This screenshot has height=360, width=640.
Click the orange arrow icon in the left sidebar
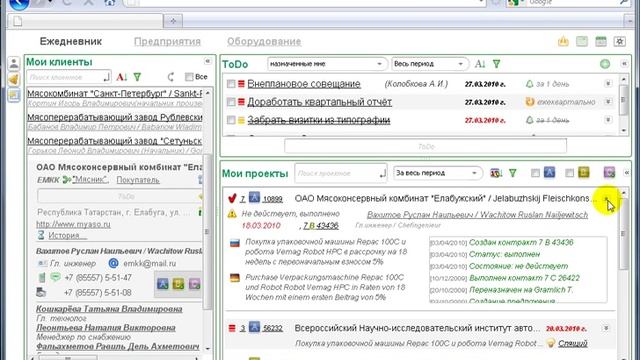tap(13, 79)
